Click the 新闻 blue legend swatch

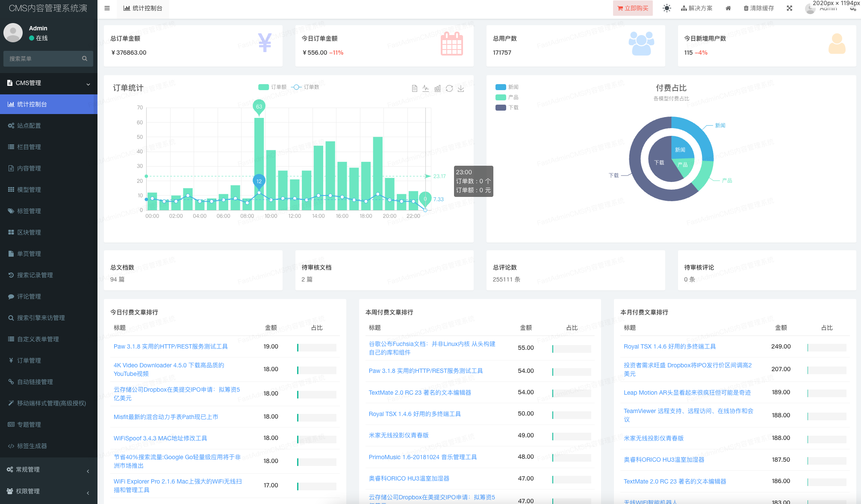(x=501, y=87)
